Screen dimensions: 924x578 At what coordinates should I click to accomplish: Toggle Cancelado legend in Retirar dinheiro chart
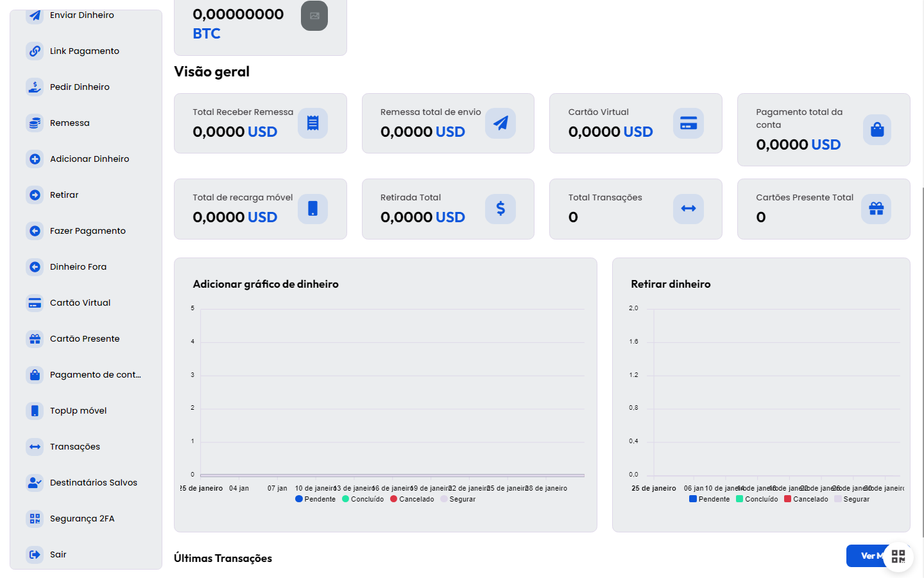[x=806, y=499]
